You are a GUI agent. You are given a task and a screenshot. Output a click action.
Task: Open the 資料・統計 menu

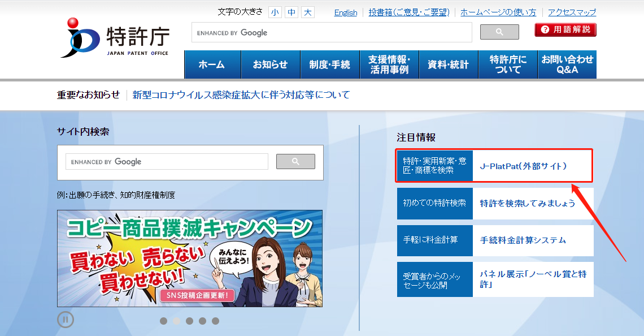click(448, 64)
